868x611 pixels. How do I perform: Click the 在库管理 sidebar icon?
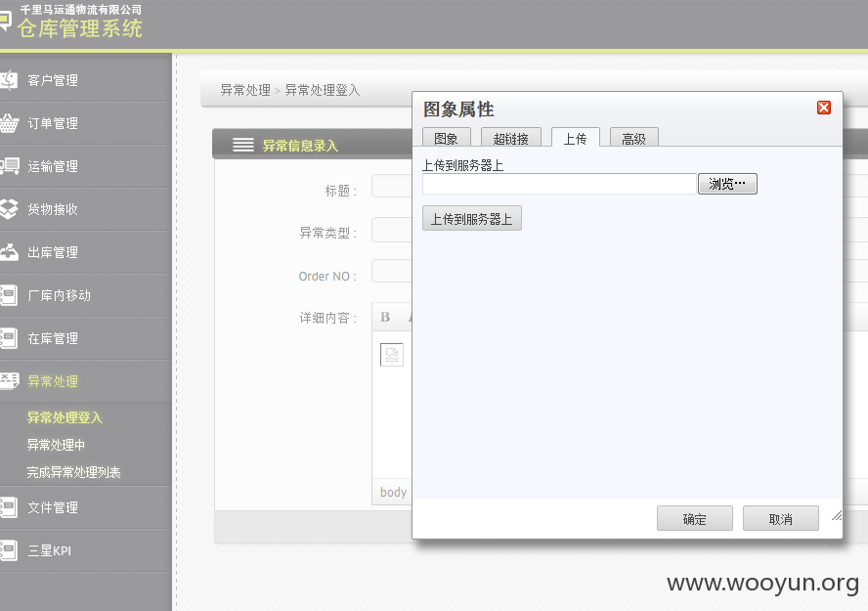click(8, 338)
